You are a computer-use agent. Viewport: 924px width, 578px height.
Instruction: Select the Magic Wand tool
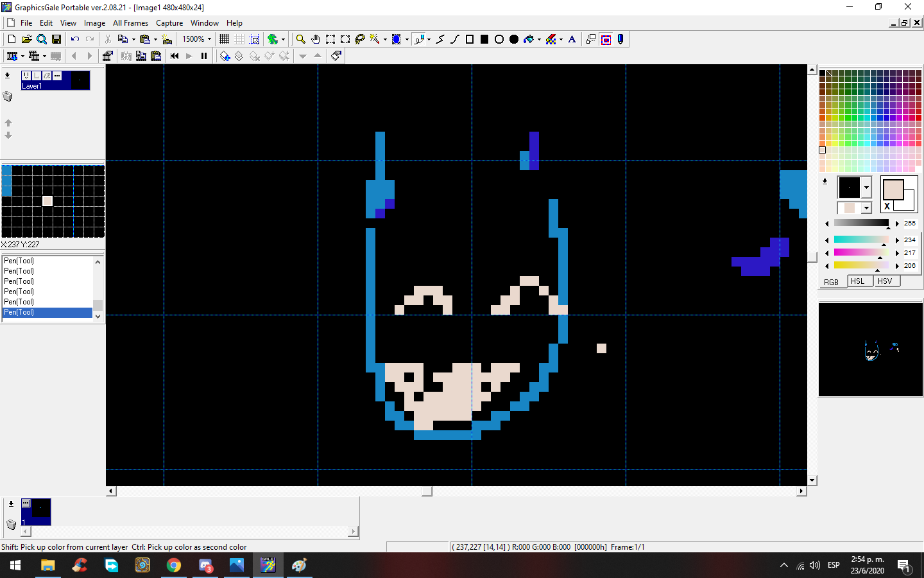375,39
